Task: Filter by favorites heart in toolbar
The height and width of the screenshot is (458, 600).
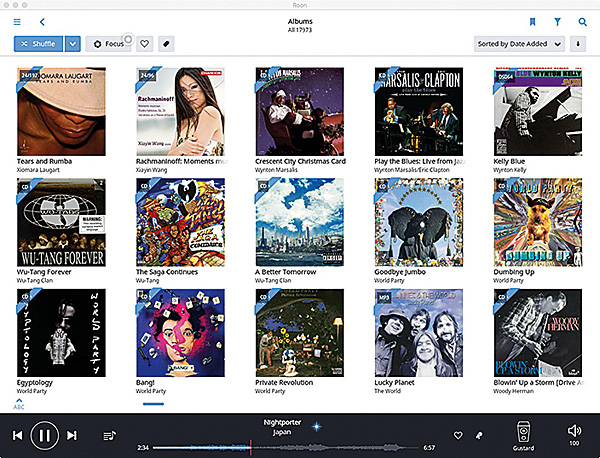Action: coord(144,44)
